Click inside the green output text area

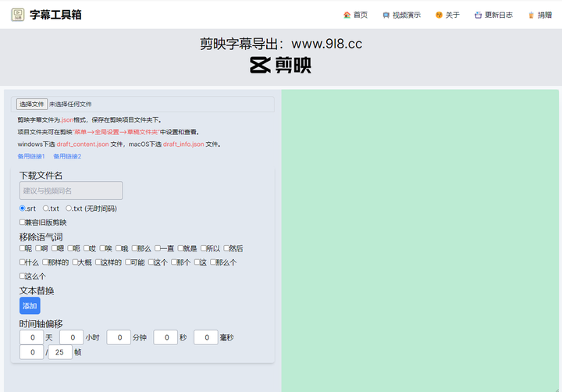click(420, 241)
